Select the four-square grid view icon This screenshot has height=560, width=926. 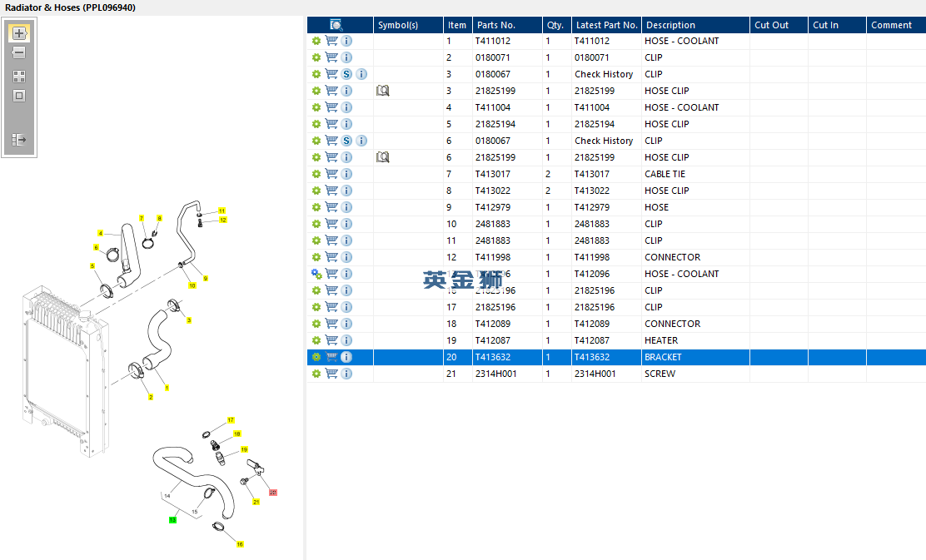(19, 77)
